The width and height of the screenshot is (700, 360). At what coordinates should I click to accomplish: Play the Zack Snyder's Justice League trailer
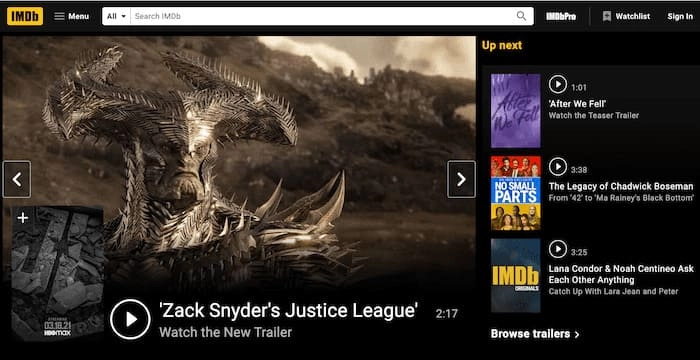click(x=130, y=319)
